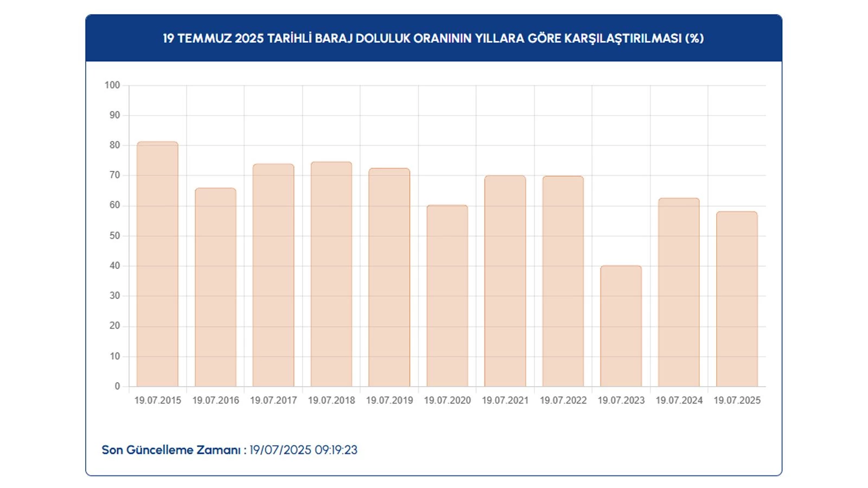Click the 0 value on the y-axis
This screenshot has width=868, height=488.
coord(117,386)
